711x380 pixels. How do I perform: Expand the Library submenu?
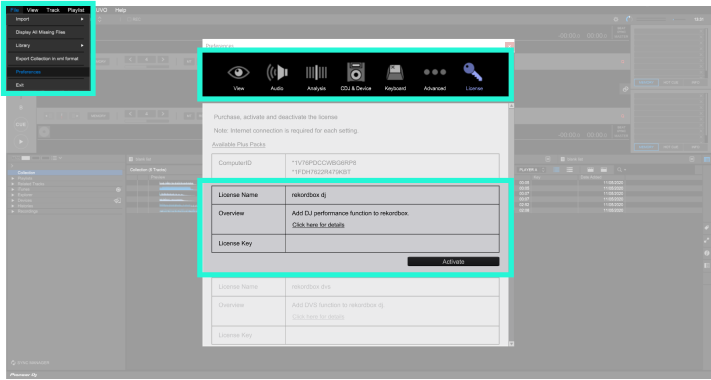(x=48, y=45)
